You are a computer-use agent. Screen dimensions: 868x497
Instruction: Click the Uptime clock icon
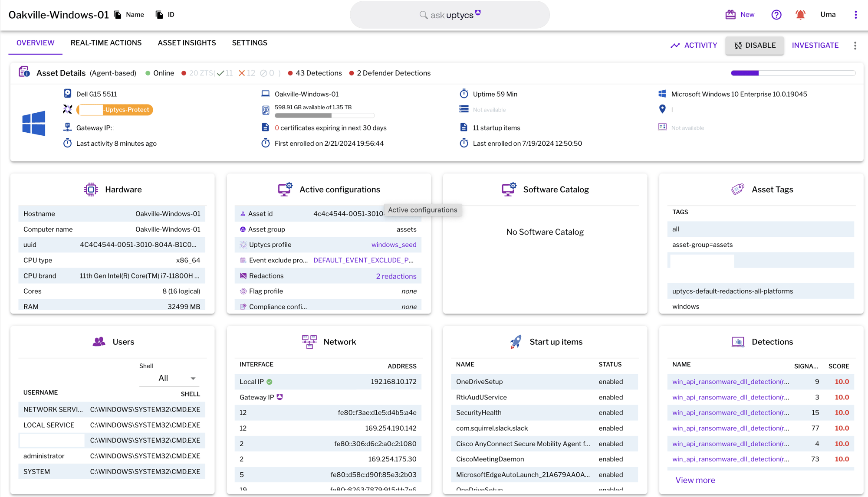pos(464,94)
